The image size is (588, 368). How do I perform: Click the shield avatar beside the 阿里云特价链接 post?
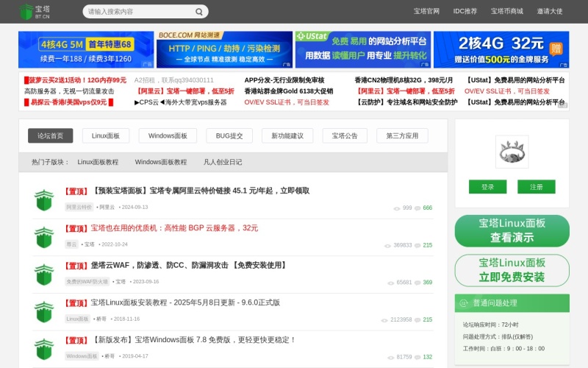(x=44, y=199)
